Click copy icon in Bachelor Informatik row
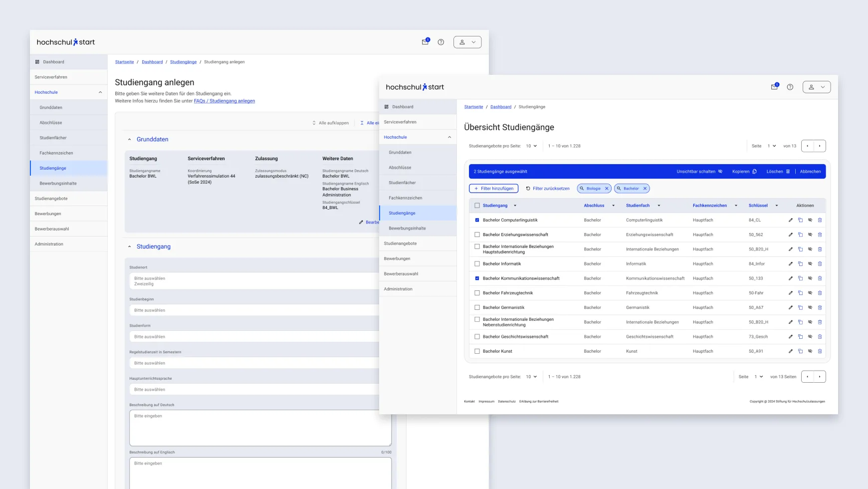Image resolution: width=868 pixels, height=489 pixels. pos(800,264)
